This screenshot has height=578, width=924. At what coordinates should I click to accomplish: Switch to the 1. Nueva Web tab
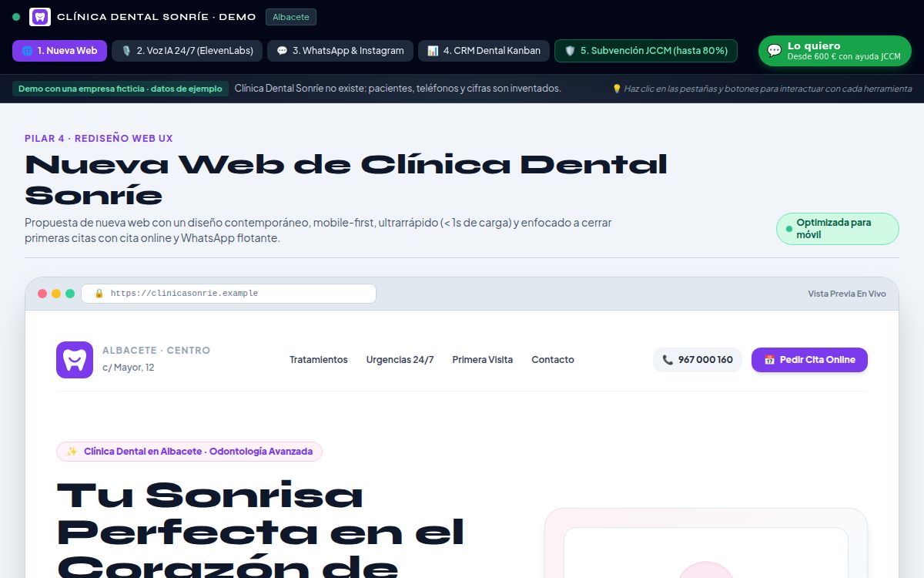(x=59, y=51)
